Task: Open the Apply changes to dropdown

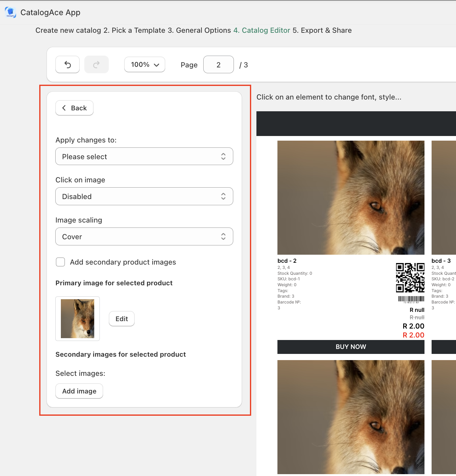Action: 144,156
